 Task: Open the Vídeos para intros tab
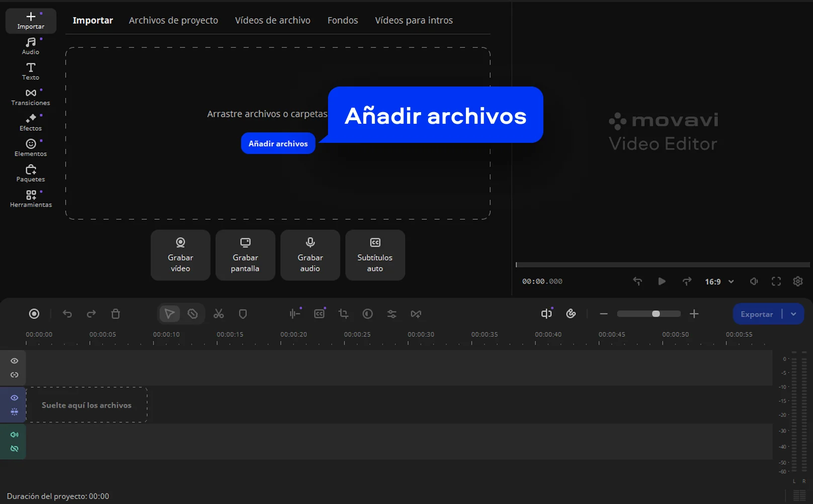coord(414,20)
